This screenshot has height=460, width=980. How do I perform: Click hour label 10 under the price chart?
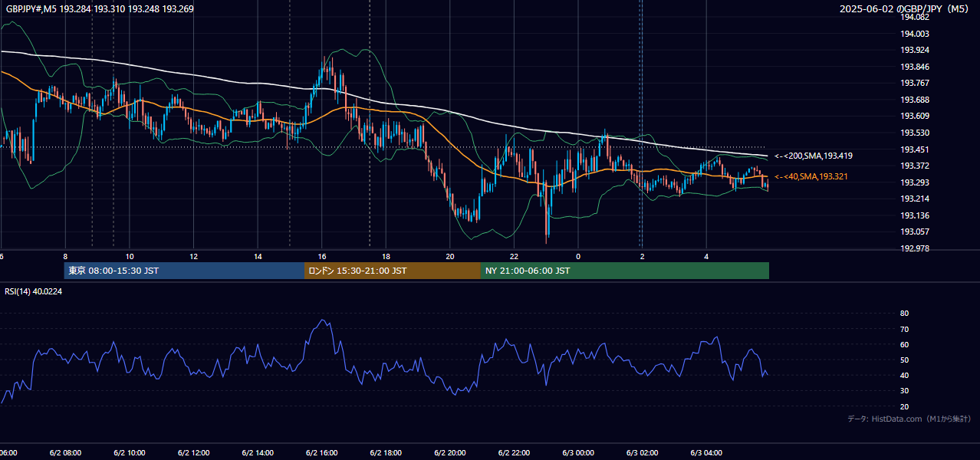coord(130,256)
